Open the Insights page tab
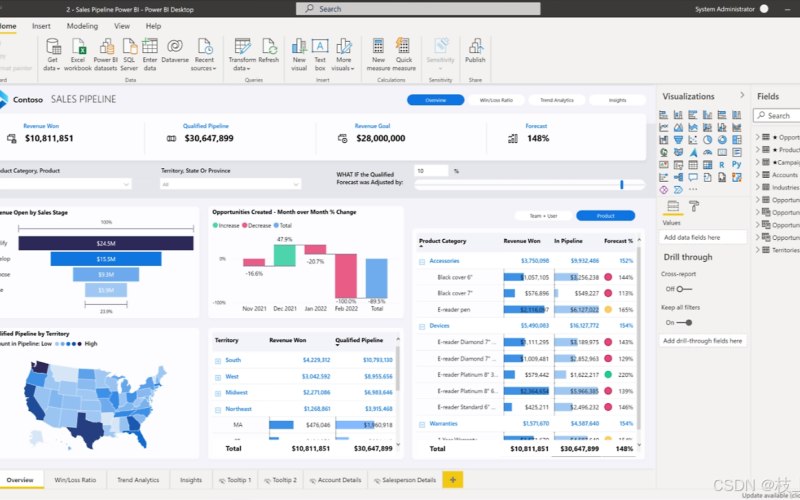Image resolution: width=800 pixels, height=500 pixels. point(191,480)
